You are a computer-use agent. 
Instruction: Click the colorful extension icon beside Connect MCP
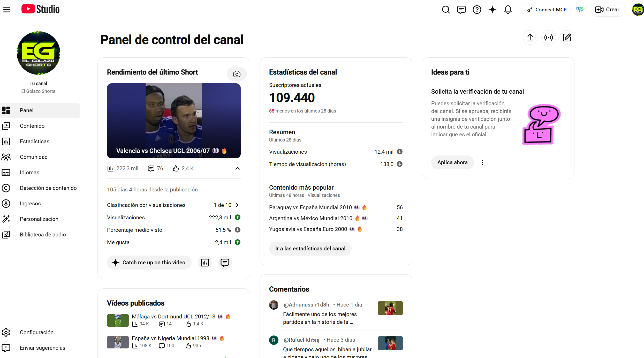click(580, 10)
